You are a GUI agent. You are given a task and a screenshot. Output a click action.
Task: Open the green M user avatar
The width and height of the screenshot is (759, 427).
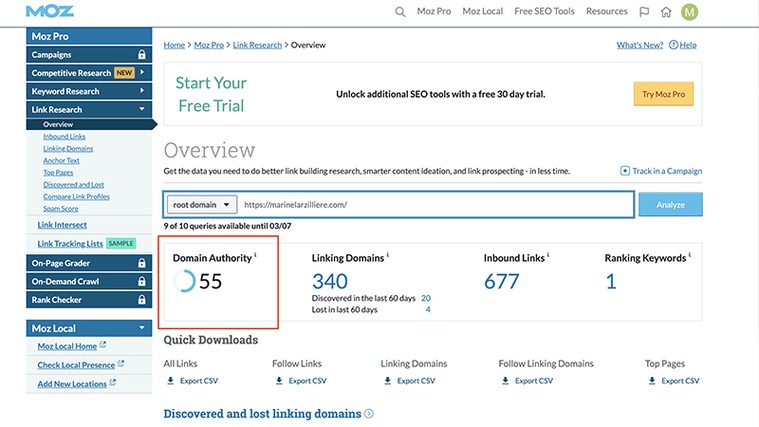689,12
